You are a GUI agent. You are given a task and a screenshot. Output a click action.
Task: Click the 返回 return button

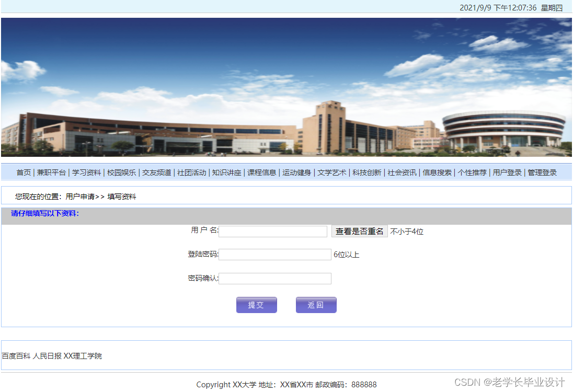pyautogui.click(x=316, y=305)
